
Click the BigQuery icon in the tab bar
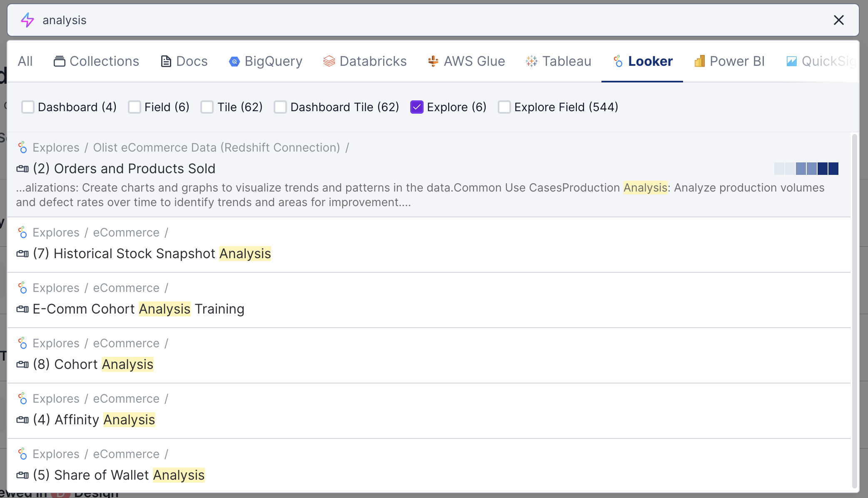234,62
